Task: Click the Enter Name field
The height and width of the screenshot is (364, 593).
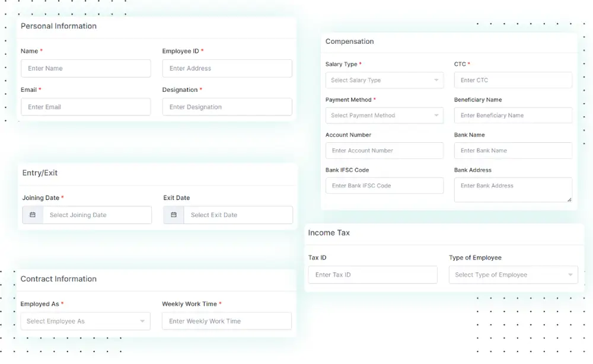Action: tap(85, 68)
